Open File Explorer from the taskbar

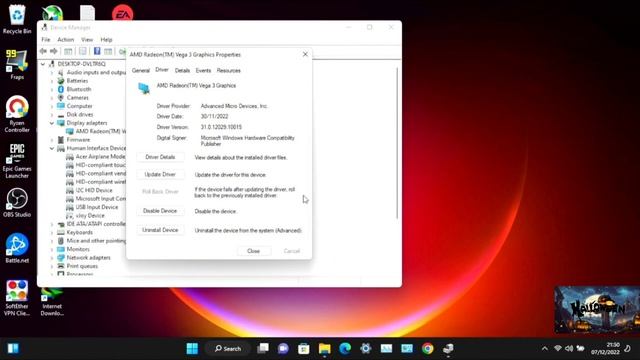tap(324, 348)
